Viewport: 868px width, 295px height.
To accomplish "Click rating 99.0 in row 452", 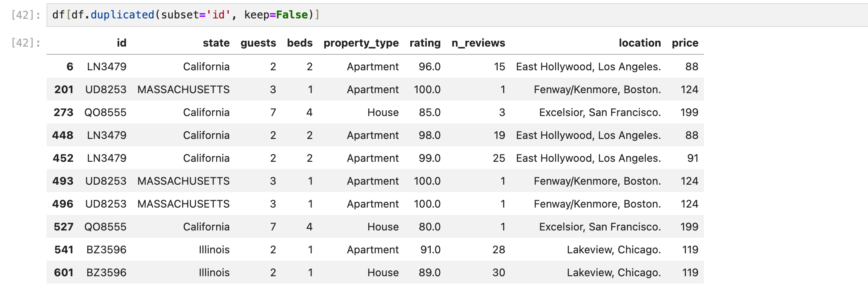I will coord(430,158).
